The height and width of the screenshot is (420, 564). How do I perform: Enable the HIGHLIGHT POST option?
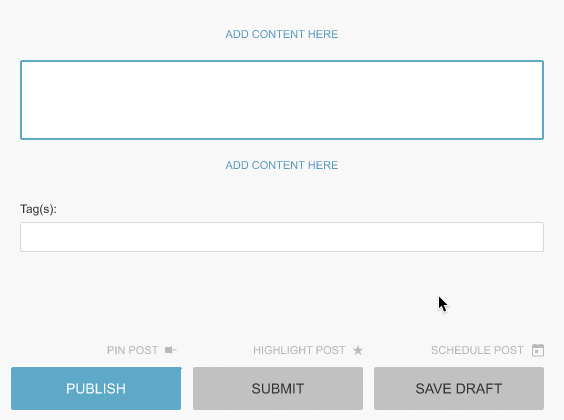299,350
